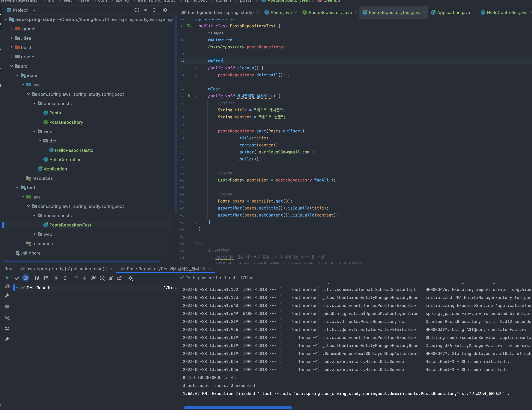Screen dimensions: 532x410
Task: Click export test results icon
Action: pyautogui.click(x=119, y=278)
